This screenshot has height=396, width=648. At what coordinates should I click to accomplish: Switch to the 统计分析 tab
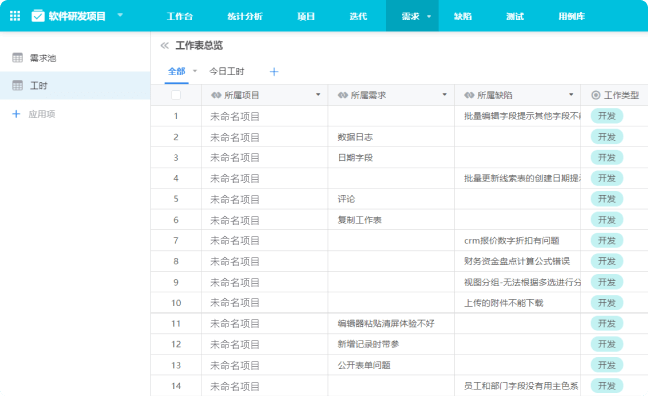245,17
